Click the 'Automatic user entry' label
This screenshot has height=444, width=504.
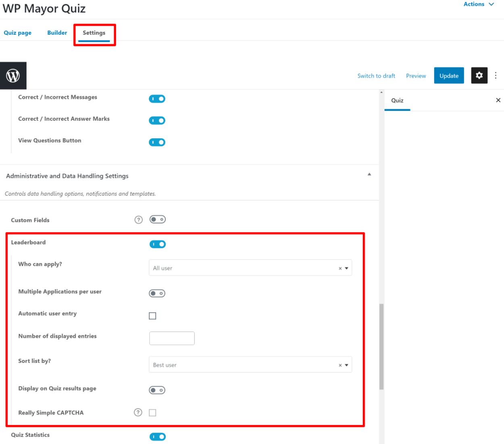click(47, 313)
